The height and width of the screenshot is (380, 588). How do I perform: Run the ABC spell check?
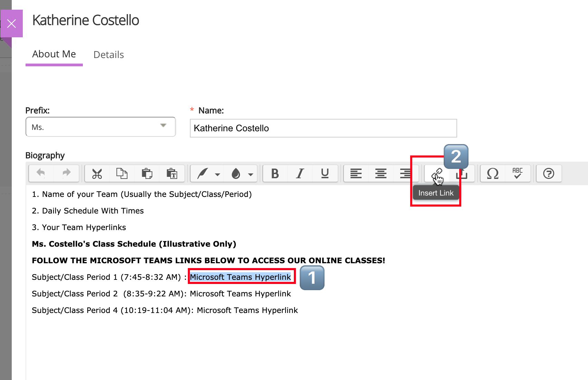[517, 173]
